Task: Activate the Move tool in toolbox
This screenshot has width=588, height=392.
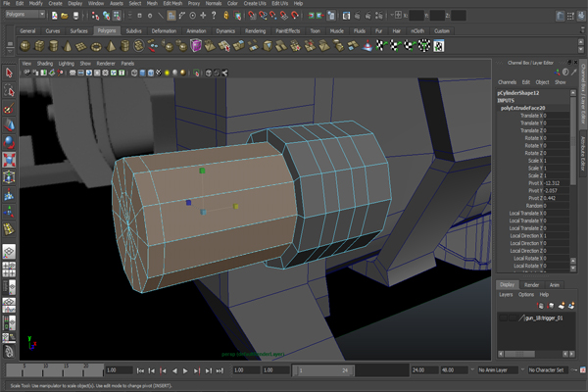Action: coord(9,125)
